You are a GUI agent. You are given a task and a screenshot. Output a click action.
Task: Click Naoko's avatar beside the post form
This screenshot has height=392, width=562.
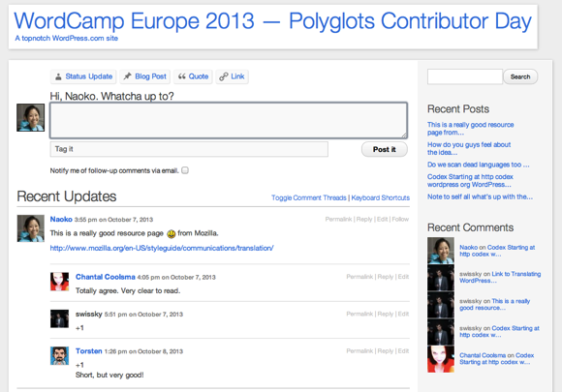[x=30, y=117]
